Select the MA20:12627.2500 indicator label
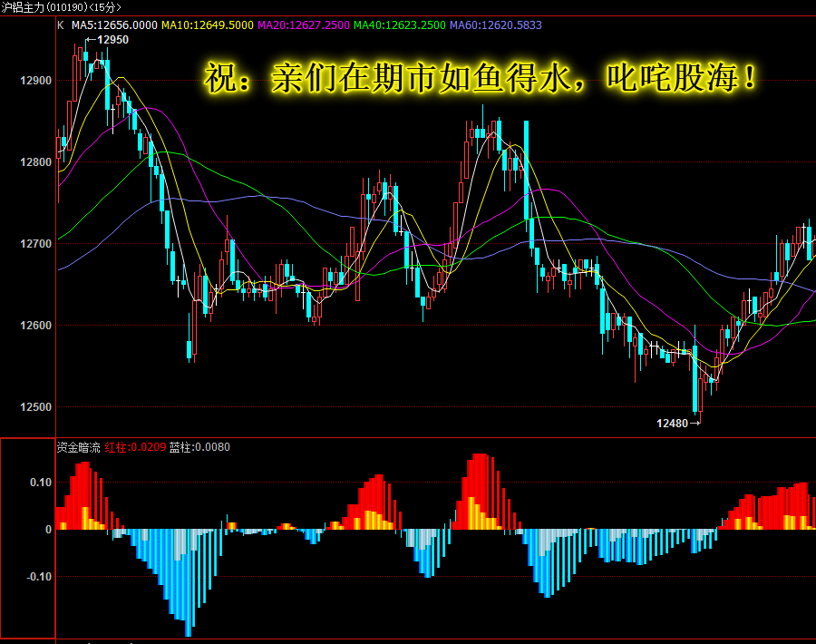Image resolution: width=816 pixels, height=644 pixels. pyautogui.click(x=304, y=25)
